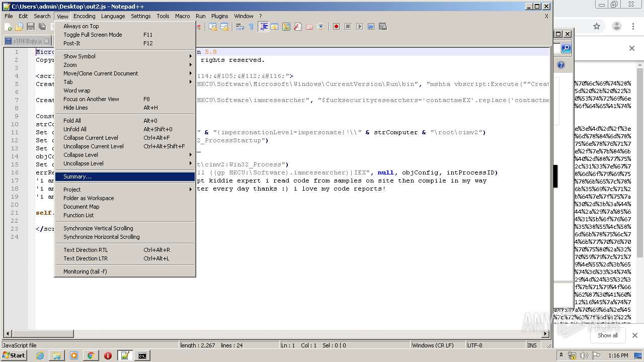
Task: Open the Search menu
Action: (x=42, y=16)
